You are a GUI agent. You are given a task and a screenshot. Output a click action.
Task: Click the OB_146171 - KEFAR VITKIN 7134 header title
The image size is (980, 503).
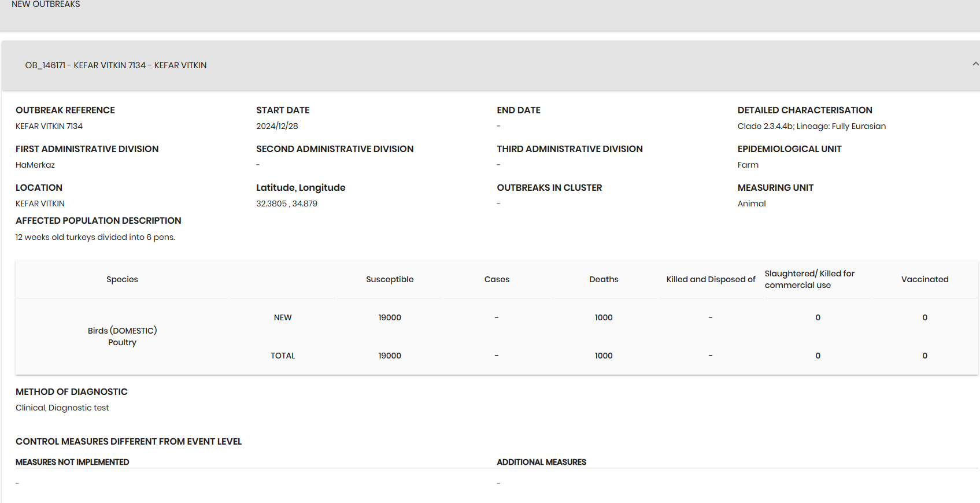click(116, 65)
